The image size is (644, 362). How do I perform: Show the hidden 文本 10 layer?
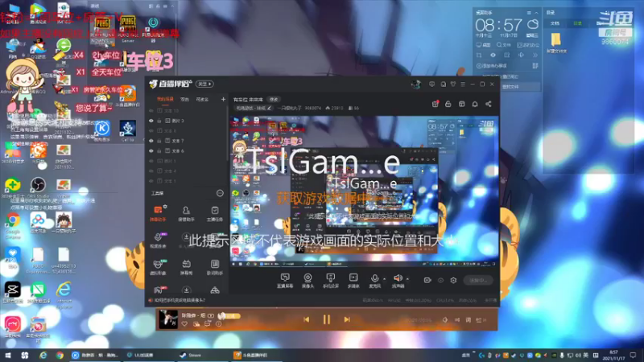151,111
